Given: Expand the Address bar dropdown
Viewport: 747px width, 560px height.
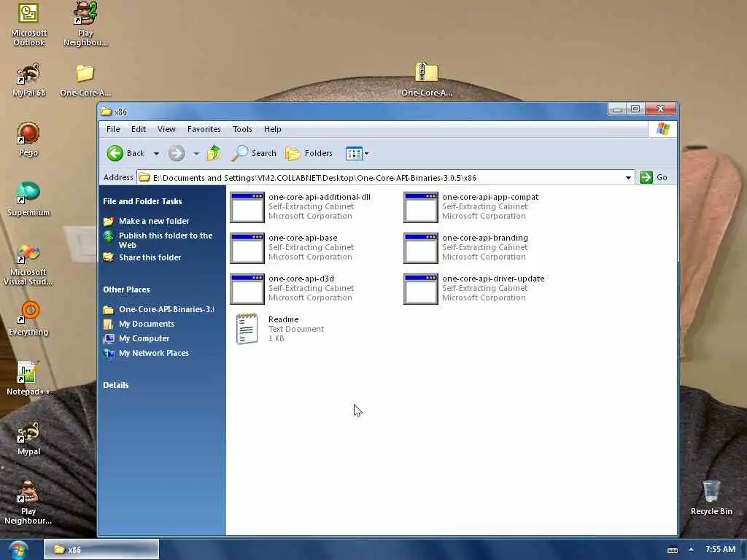Looking at the screenshot, I should coord(628,178).
